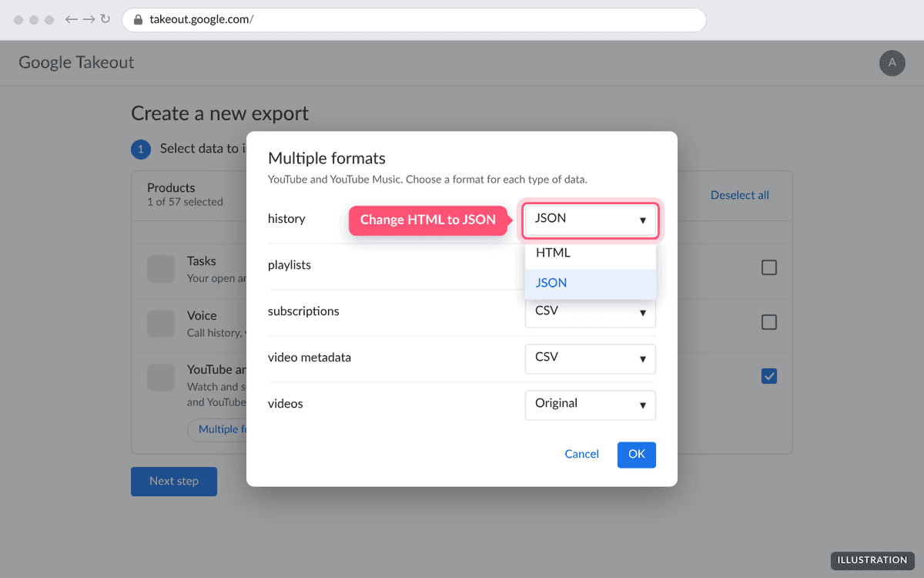Click the takeout.google.com address bar
Screen dimensions: 924x578
pyautogui.click(x=414, y=20)
